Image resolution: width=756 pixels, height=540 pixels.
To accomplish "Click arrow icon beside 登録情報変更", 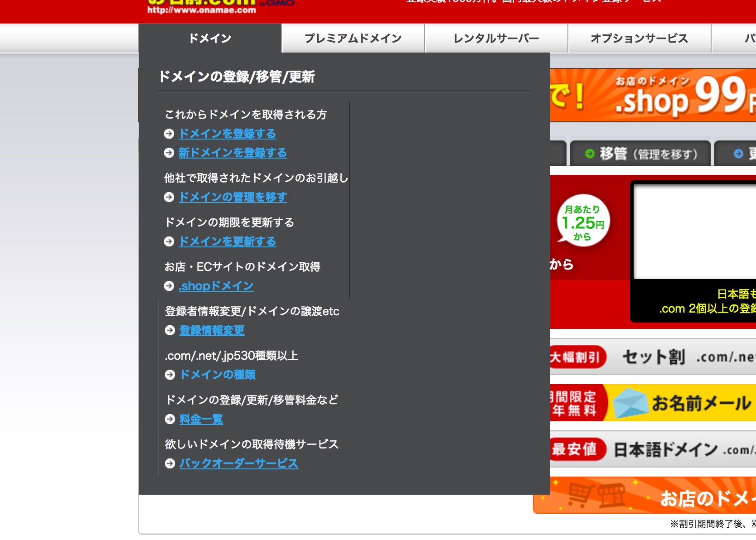I will click(x=170, y=330).
